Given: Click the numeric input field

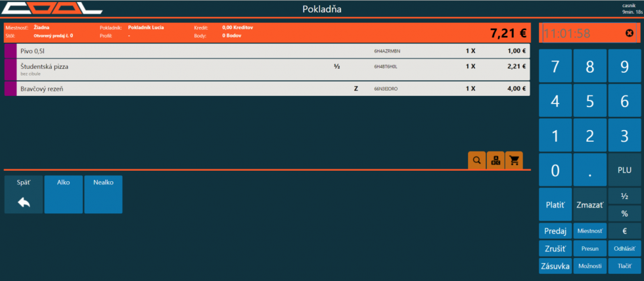Looking at the screenshot, I should pyautogui.click(x=578, y=33).
